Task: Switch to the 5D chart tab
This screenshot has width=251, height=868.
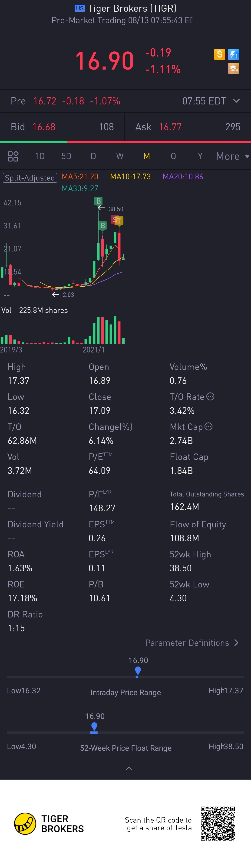Action: click(66, 156)
